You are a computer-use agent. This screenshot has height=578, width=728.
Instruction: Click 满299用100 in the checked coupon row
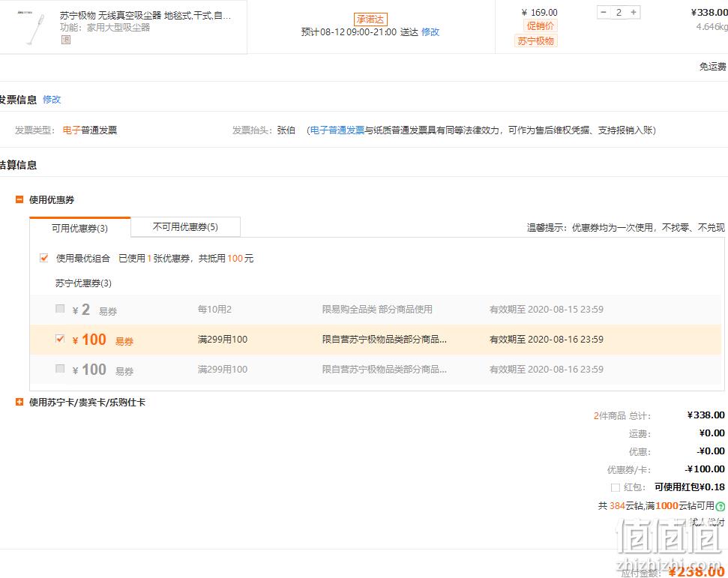(223, 340)
